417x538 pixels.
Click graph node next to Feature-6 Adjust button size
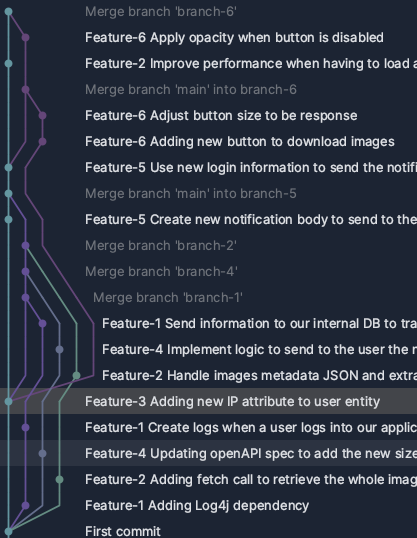pos(42,116)
